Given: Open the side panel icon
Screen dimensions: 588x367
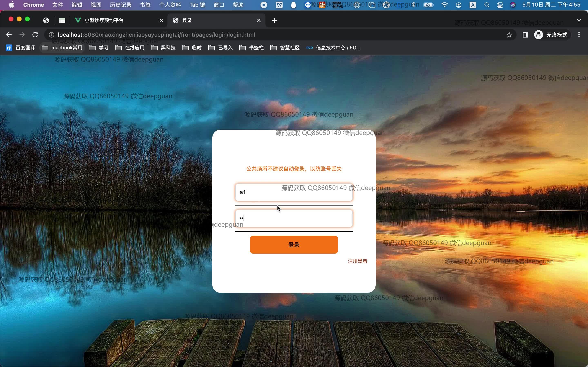Looking at the screenshot, I should click(x=525, y=35).
